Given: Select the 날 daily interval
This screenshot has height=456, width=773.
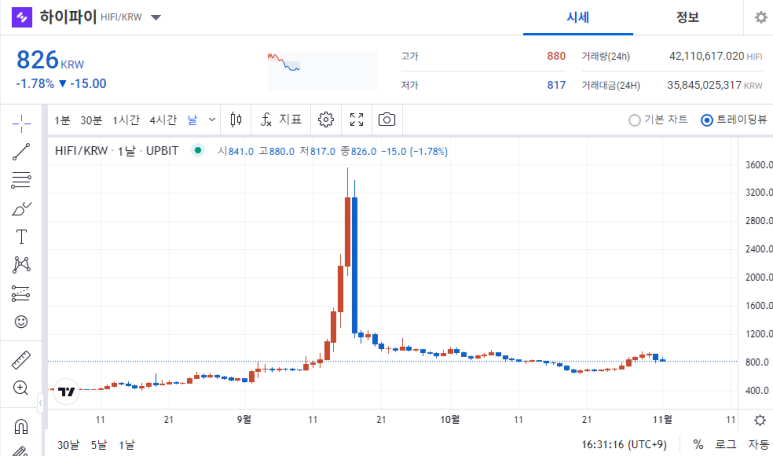Looking at the screenshot, I should (192, 120).
